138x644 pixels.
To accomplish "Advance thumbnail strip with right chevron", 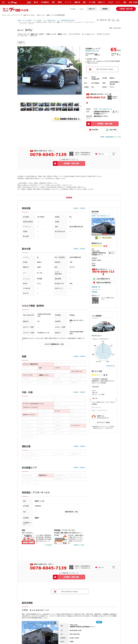I will (x=80, y=106).
